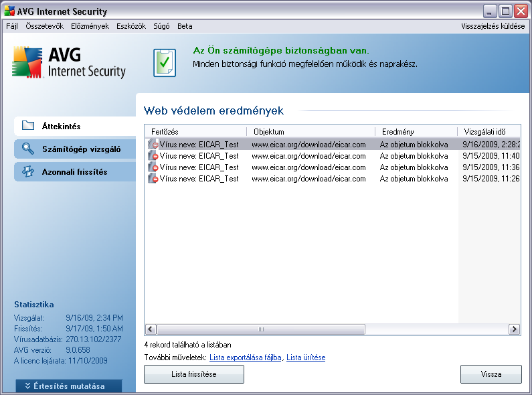
Task: Open the Fájl menu
Action: pos(12,26)
